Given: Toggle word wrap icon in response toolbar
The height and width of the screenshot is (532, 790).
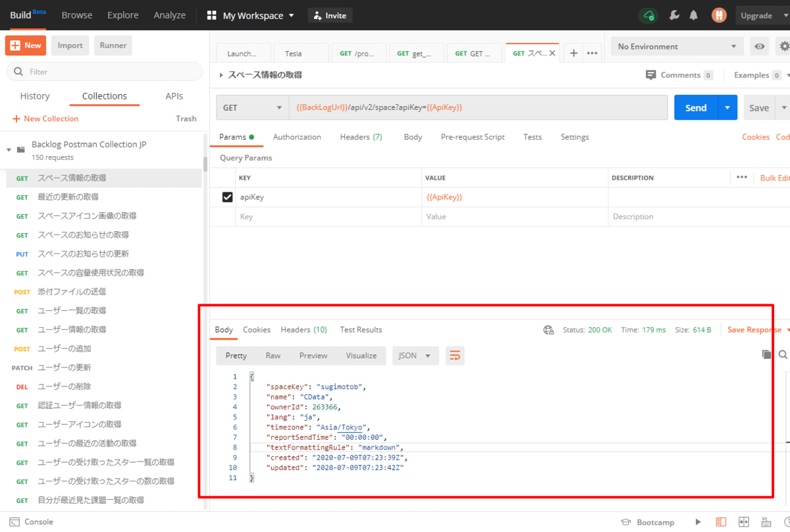Looking at the screenshot, I should (x=454, y=356).
